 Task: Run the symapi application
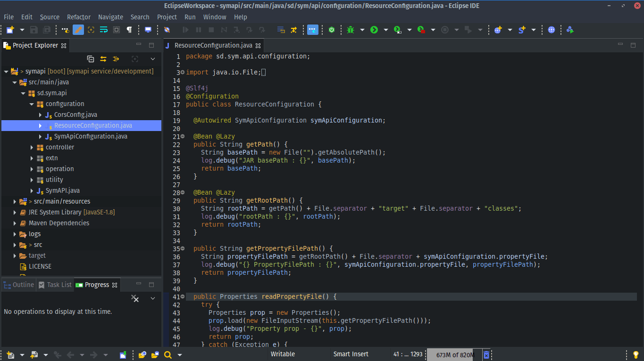click(375, 30)
